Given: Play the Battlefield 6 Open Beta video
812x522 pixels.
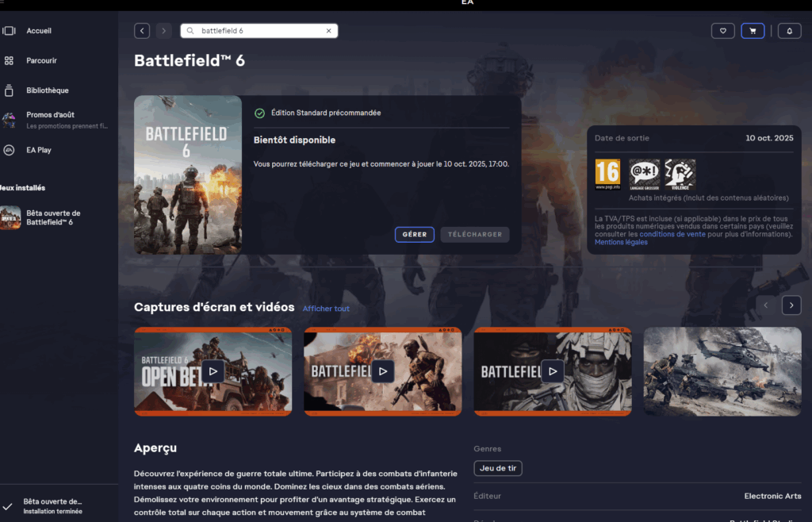Looking at the screenshot, I should pos(213,371).
